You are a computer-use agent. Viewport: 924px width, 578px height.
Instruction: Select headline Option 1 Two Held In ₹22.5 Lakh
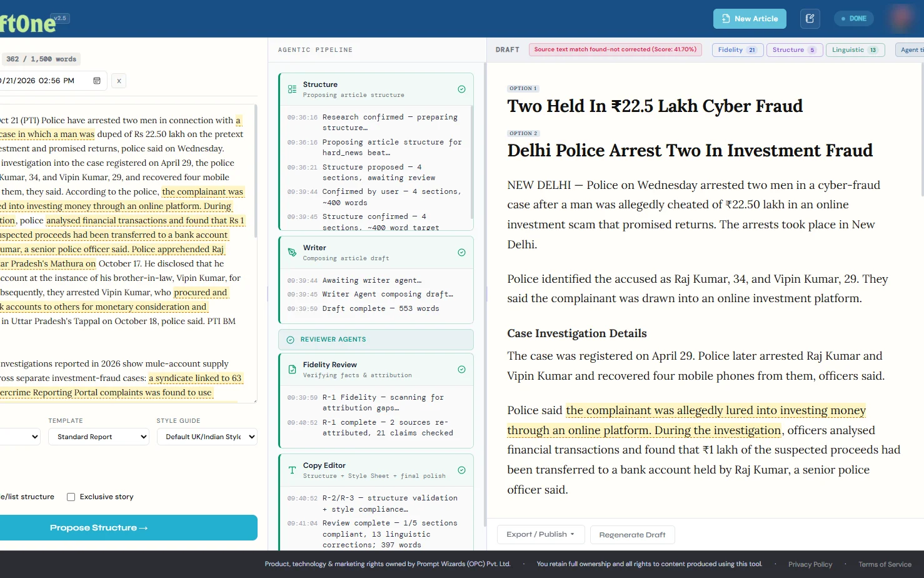pos(655,106)
